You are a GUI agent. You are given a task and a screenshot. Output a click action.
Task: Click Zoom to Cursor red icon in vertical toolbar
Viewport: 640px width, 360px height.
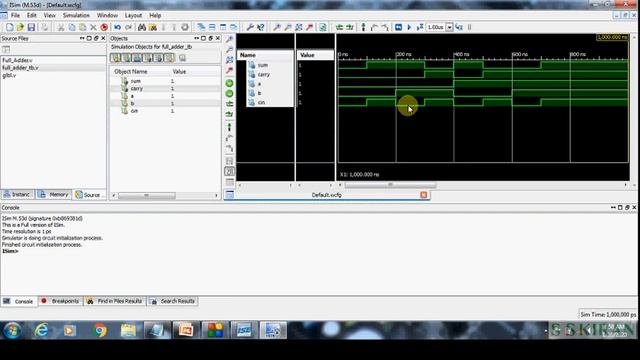(x=229, y=71)
